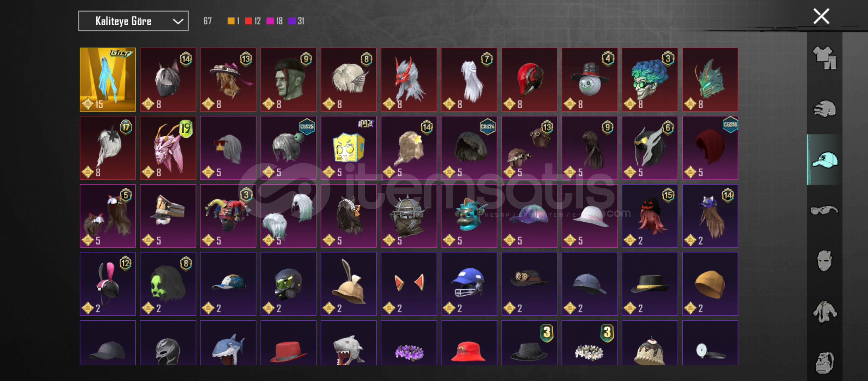
Task: Choose the green joker hair with glasses
Action: point(650,80)
